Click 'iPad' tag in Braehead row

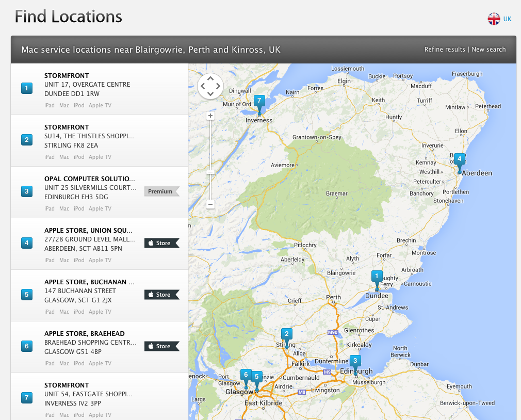(x=49, y=364)
